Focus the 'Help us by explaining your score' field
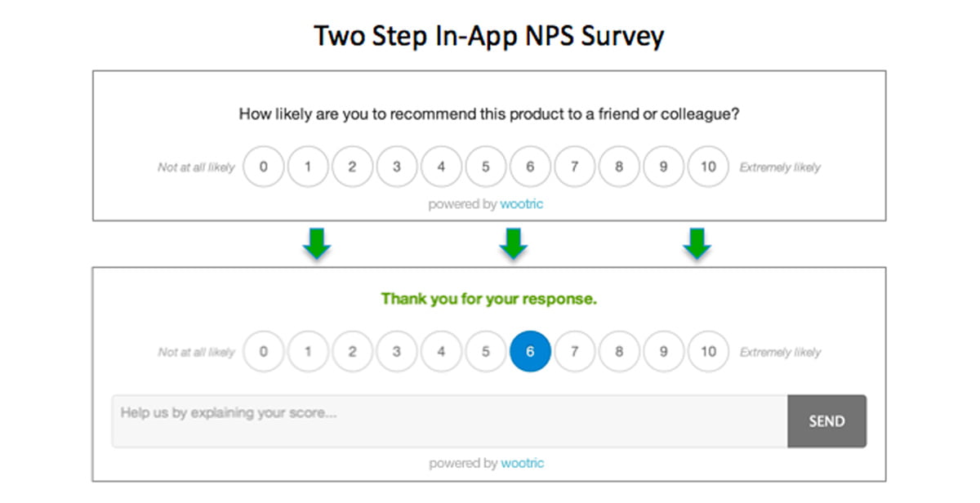 pyautogui.click(x=449, y=421)
